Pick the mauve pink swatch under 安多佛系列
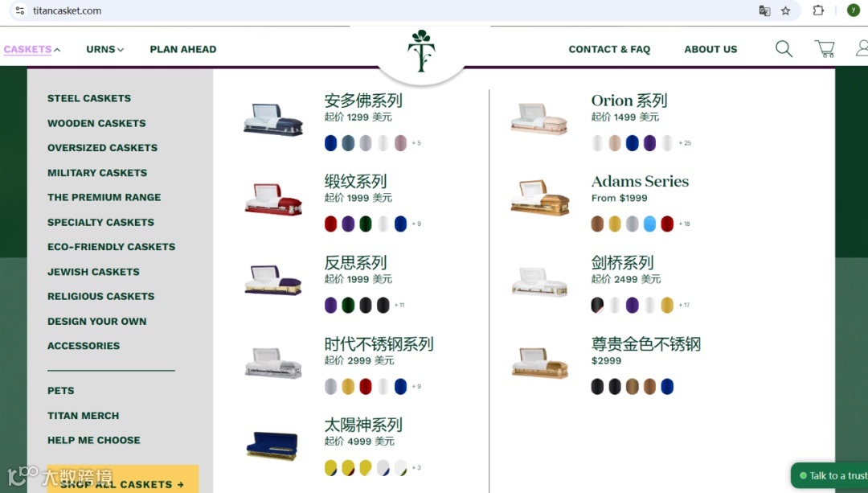Viewport: 868px width, 493px height. (x=400, y=143)
